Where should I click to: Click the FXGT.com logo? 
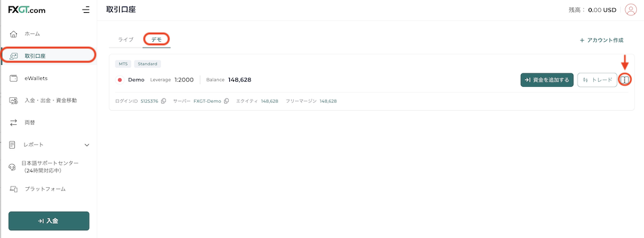(26, 10)
